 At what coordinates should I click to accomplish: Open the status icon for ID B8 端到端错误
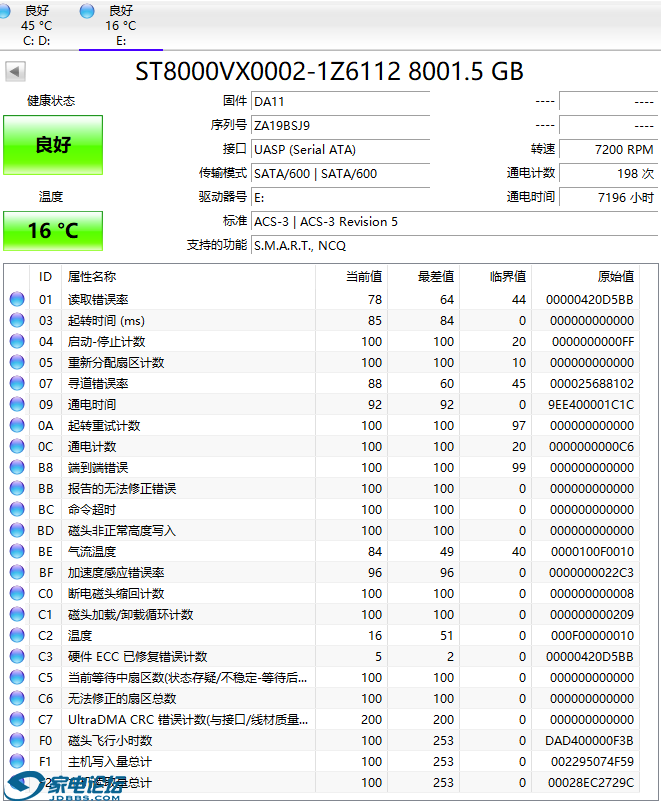pyautogui.click(x=17, y=467)
